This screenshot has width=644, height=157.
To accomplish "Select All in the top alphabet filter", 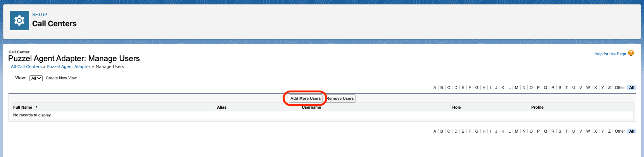I will pos(632,88).
